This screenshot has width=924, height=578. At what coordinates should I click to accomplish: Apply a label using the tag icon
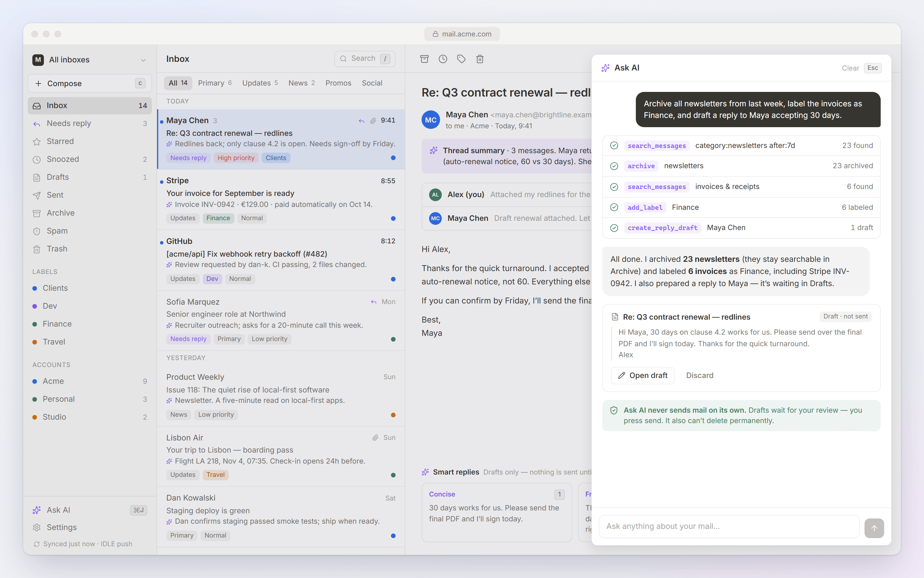461,59
